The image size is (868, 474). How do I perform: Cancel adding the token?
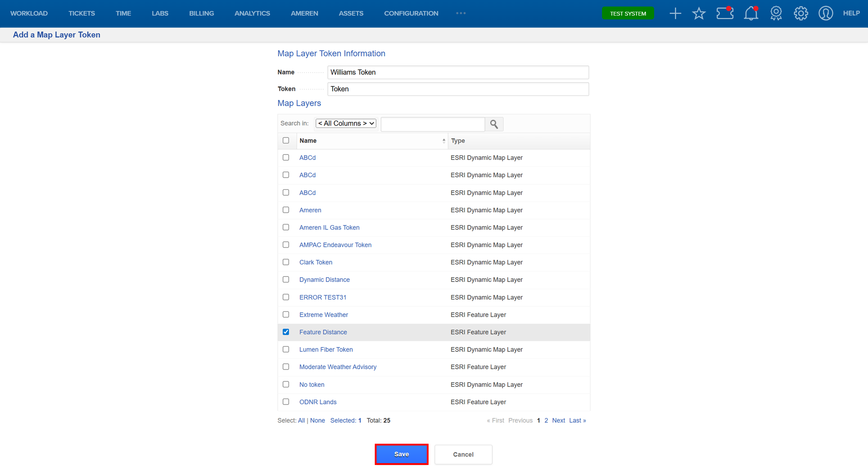pyautogui.click(x=463, y=455)
